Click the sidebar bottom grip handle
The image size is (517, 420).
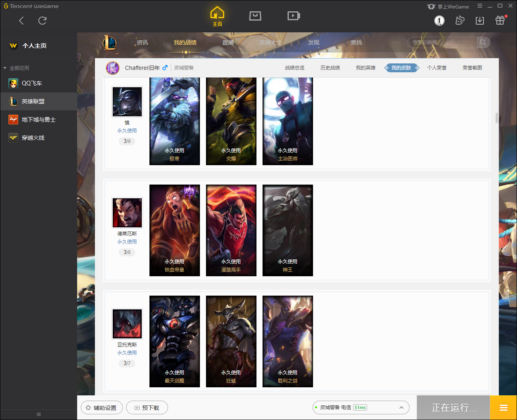click(x=39, y=414)
